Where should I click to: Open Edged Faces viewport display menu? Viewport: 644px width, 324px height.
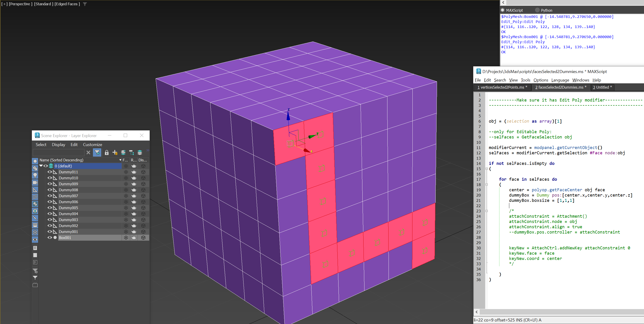pyautogui.click(x=67, y=4)
